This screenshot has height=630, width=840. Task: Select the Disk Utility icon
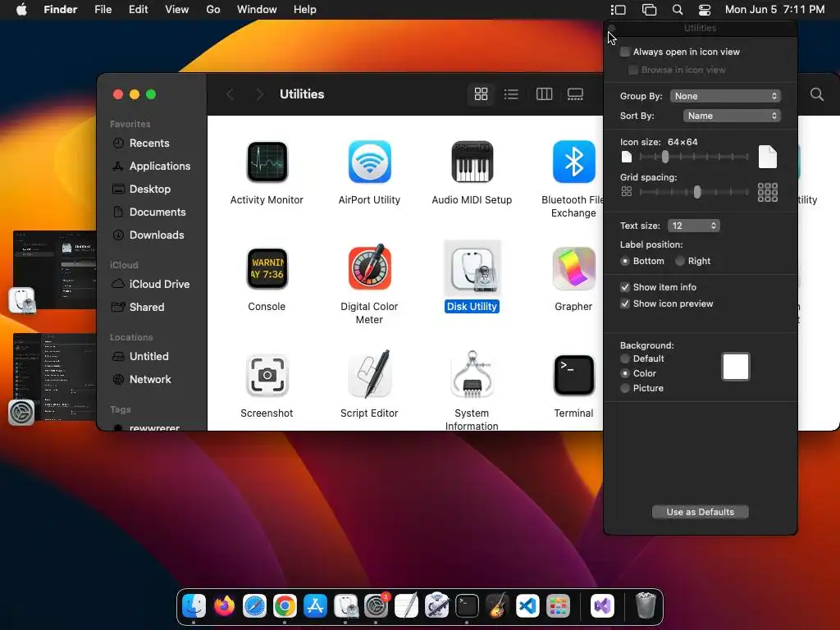[472, 268]
